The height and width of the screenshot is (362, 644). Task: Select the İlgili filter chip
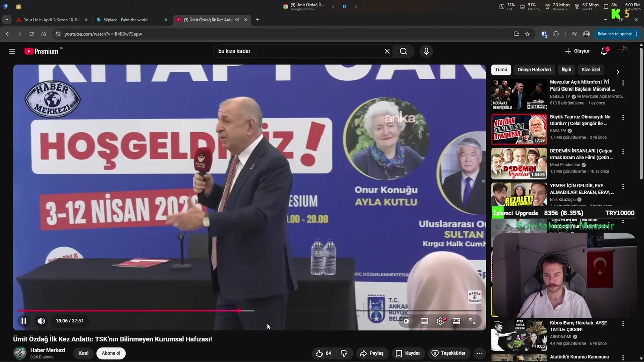point(567,70)
